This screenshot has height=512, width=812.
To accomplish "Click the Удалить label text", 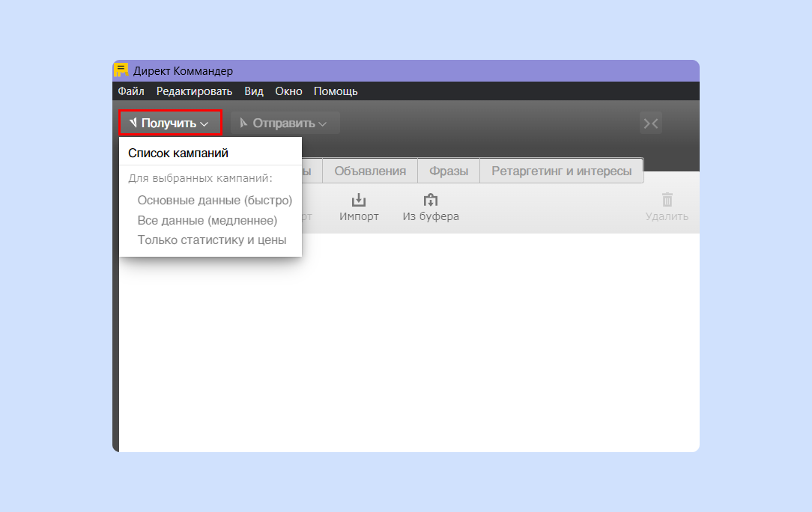I will pyautogui.click(x=667, y=216).
